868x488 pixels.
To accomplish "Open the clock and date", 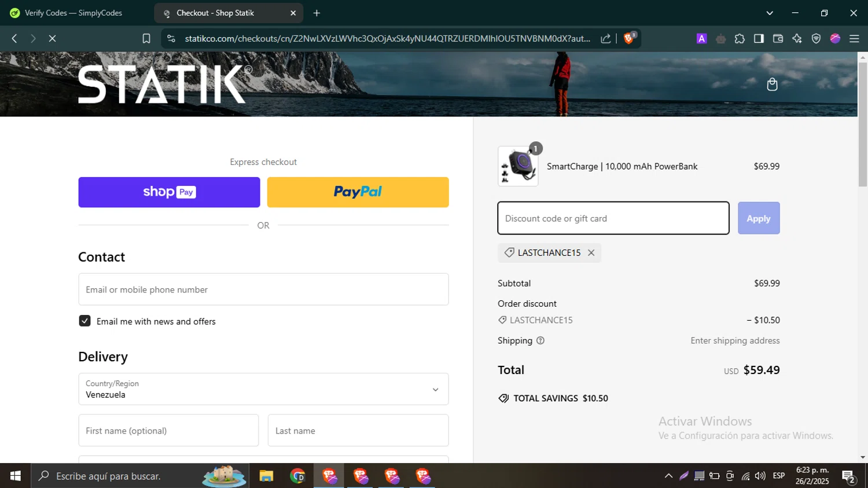I will click(812, 476).
